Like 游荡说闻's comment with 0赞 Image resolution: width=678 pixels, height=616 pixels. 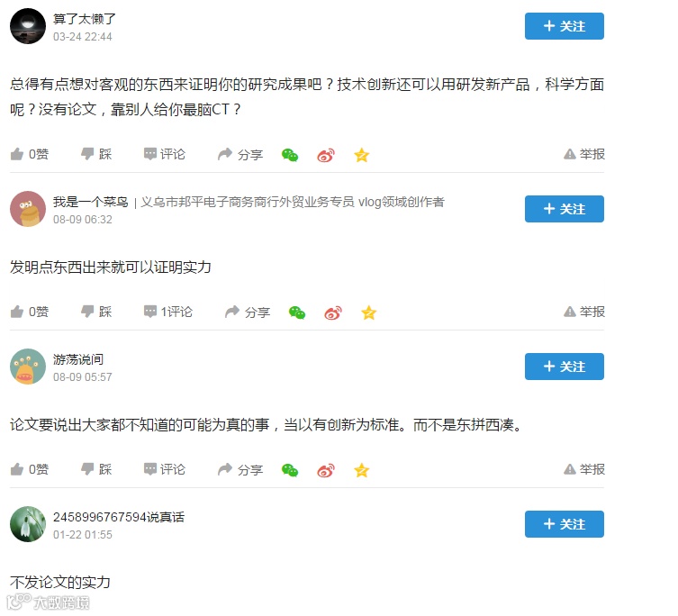coord(30,469)
